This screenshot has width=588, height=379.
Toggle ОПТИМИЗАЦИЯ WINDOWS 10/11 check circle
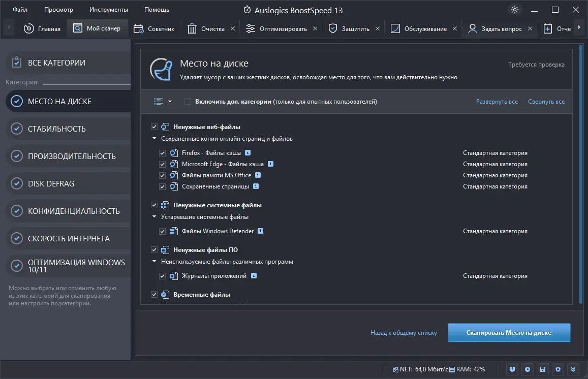click(x=16, y=266)
